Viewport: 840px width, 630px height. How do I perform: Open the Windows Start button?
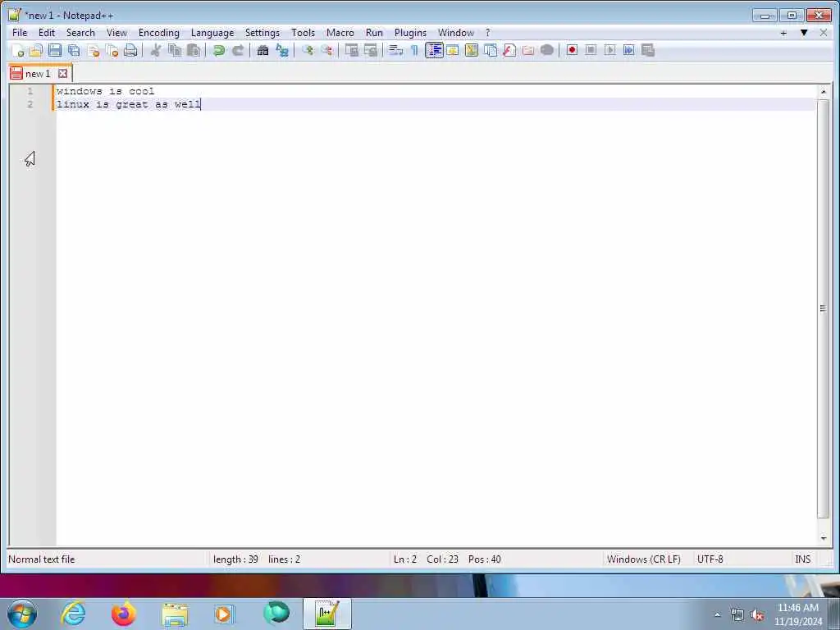pyautogui.click(x=22, y=614)
